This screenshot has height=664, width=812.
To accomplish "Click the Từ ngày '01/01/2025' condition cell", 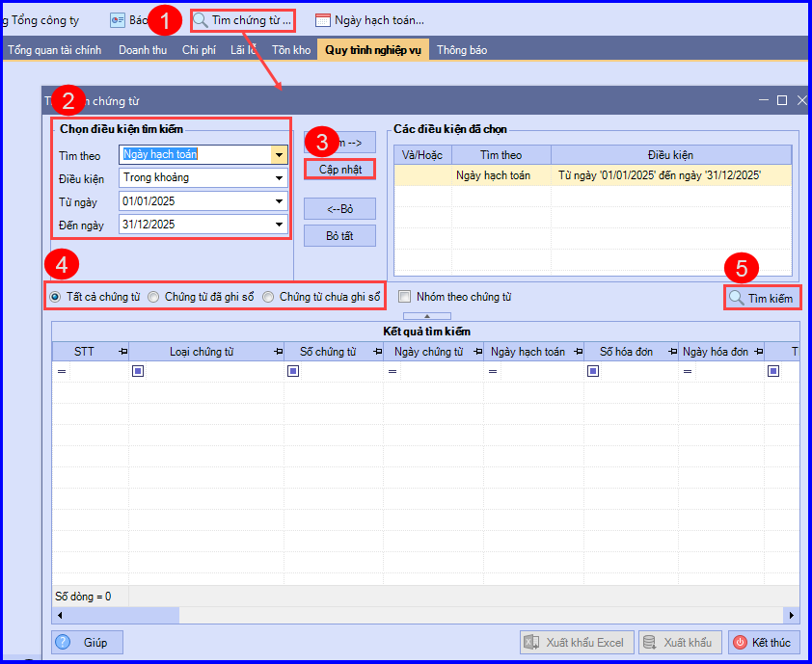I will pos(670,175).
